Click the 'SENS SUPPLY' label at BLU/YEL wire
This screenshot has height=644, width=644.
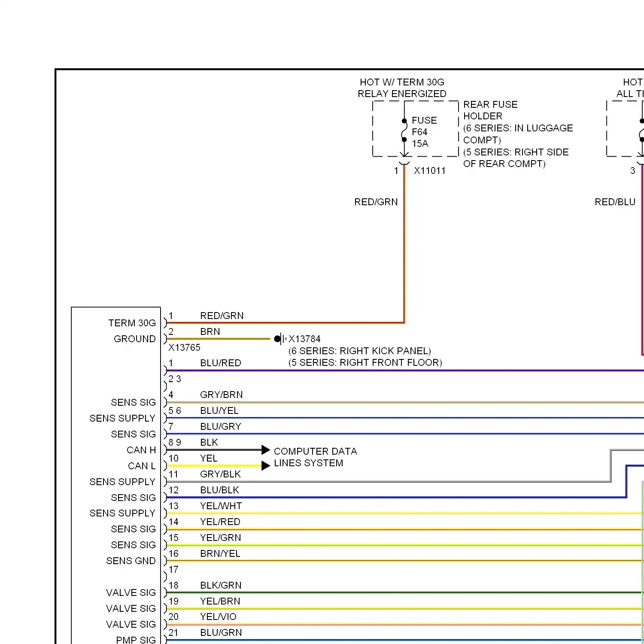pyautogui.click(x=122, y=418)
